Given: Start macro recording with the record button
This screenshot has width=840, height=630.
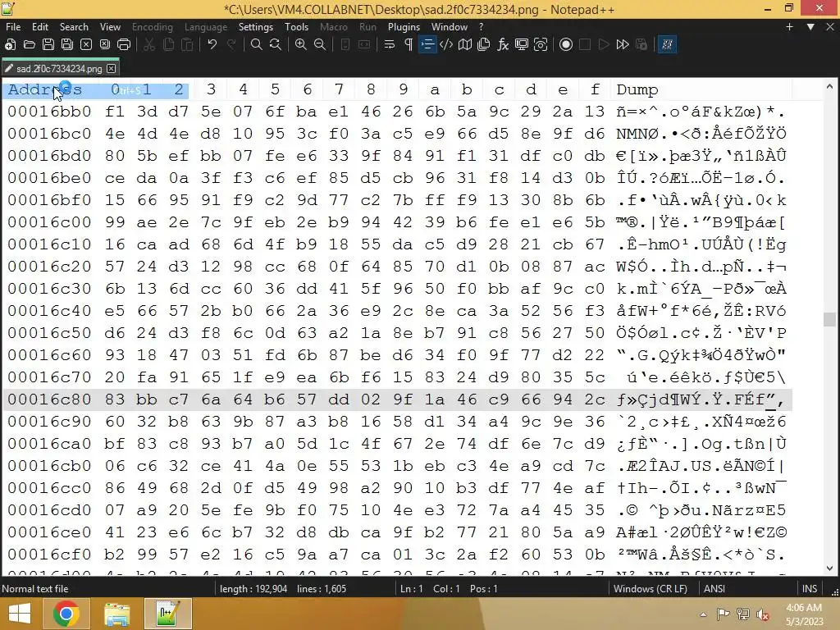Looking at the screenshot, I should tap(566, 44).
